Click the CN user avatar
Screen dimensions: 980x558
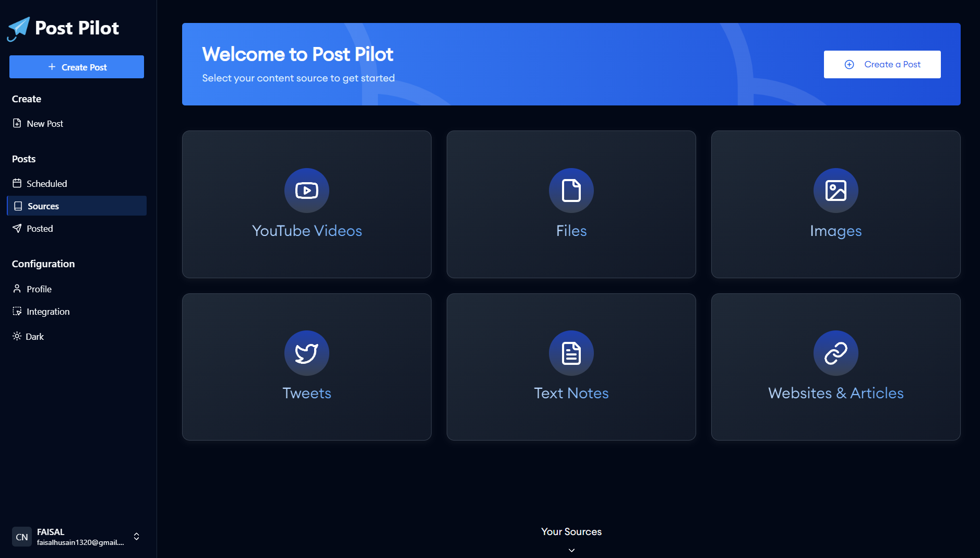click(x=22, y=537)
